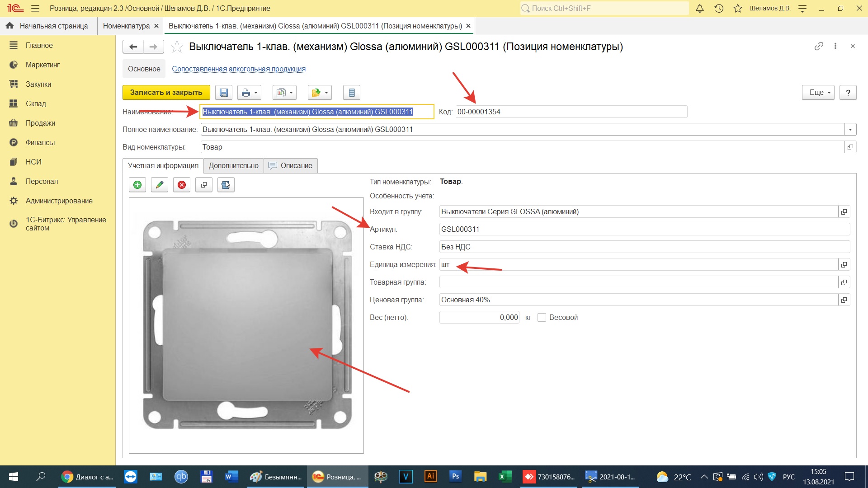
Task: Follow Сопоставленная алкогольная продукция link
Action: (238, 69)
